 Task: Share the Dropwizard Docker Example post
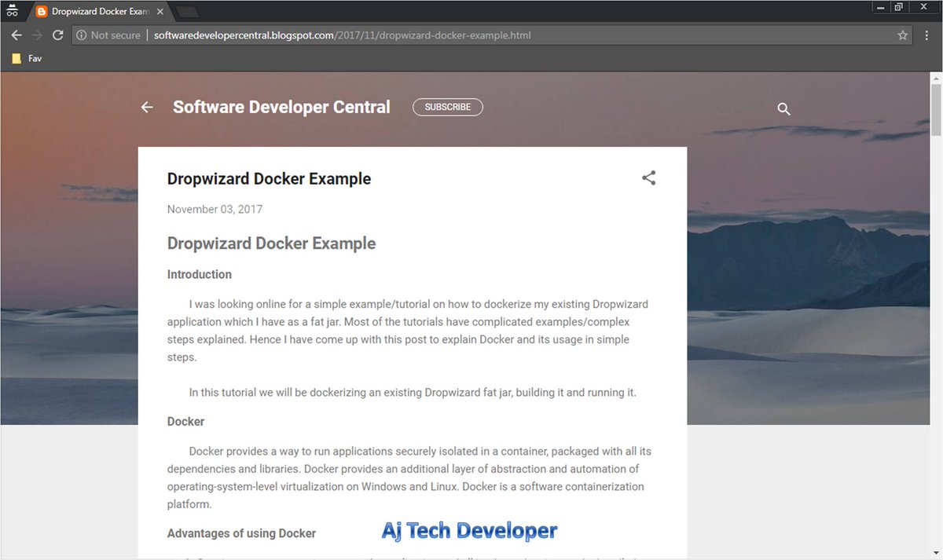648,178
